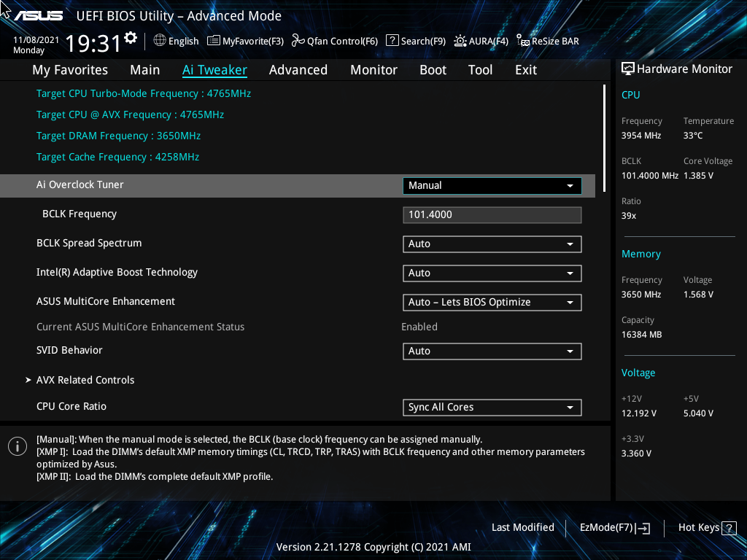Click +3.3V reading 3.360 V
This screenshot has width=747, height=560.
636,454
